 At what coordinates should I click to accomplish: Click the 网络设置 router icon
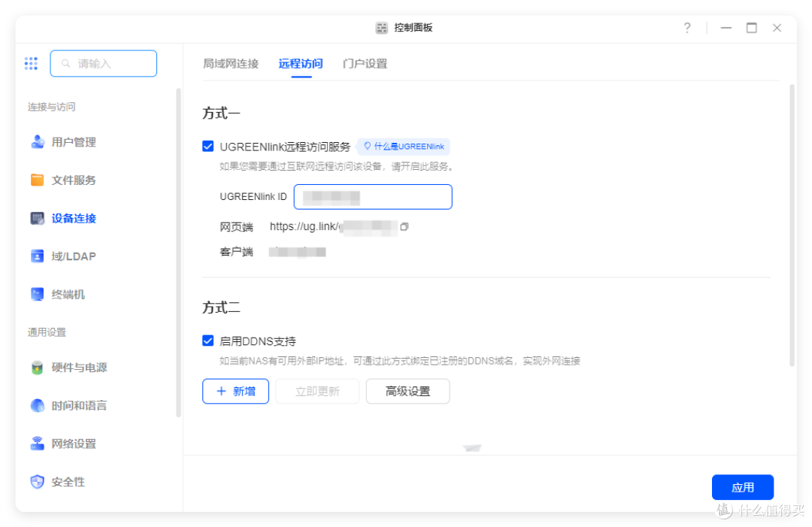coord(38,444)
